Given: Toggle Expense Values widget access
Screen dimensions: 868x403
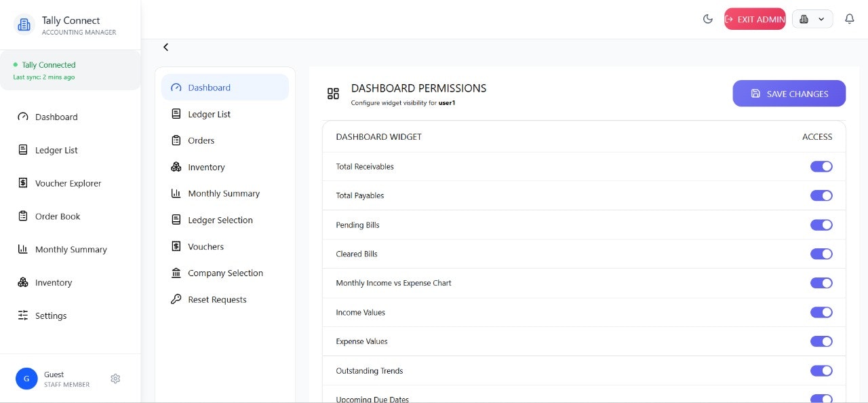Looking at the screenshot, I should (821, 341).
